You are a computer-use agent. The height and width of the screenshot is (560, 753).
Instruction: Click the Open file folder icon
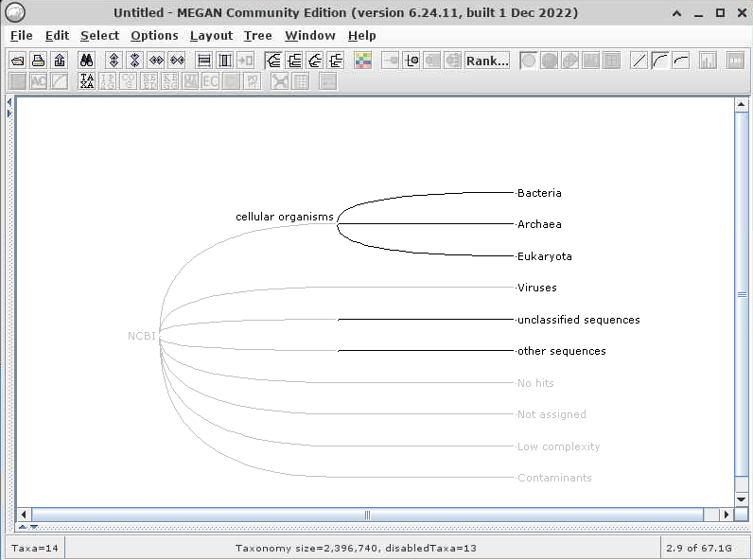tap(17, 61)
